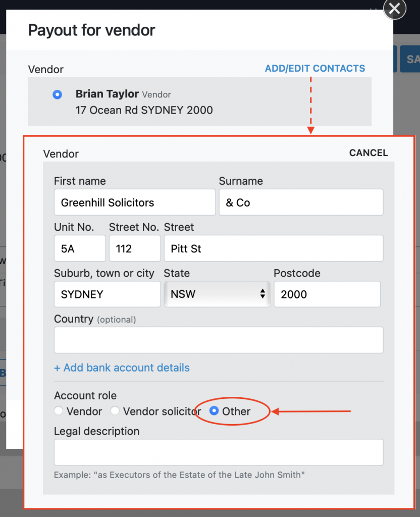Click the Legal description text field

click(x=218, y=452)
